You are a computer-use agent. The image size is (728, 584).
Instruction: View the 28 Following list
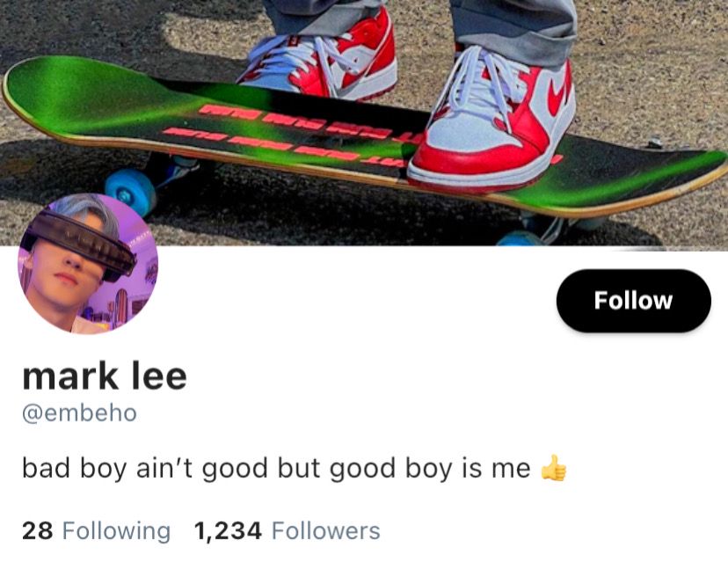[x=96, y=531]
